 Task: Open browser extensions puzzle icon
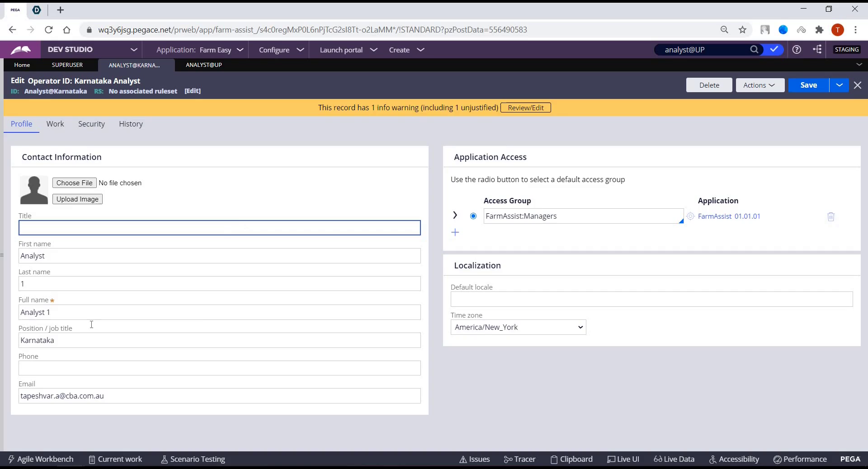point(819,30)
